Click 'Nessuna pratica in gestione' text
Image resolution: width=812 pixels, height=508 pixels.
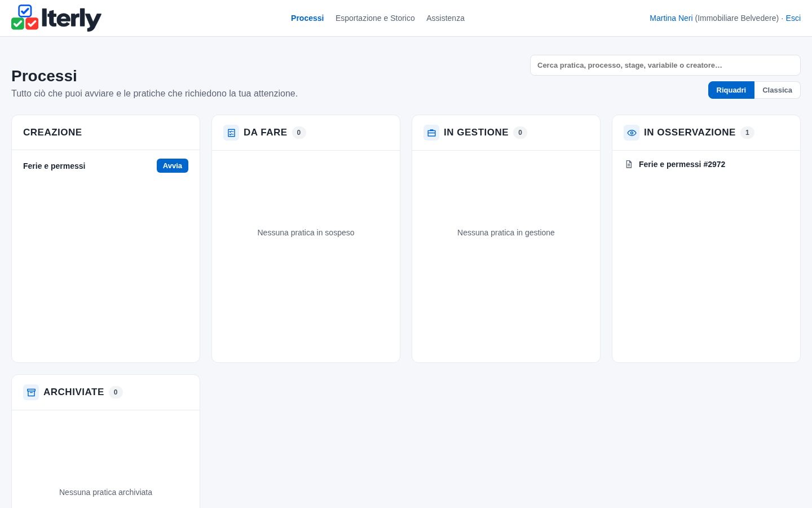[x=506, y=233]
